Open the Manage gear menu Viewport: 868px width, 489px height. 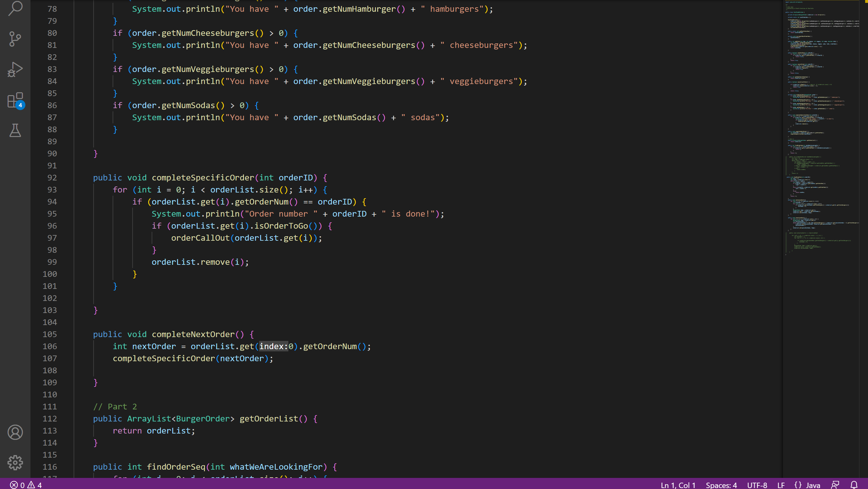pyautogui.click(x=15, y=462)
